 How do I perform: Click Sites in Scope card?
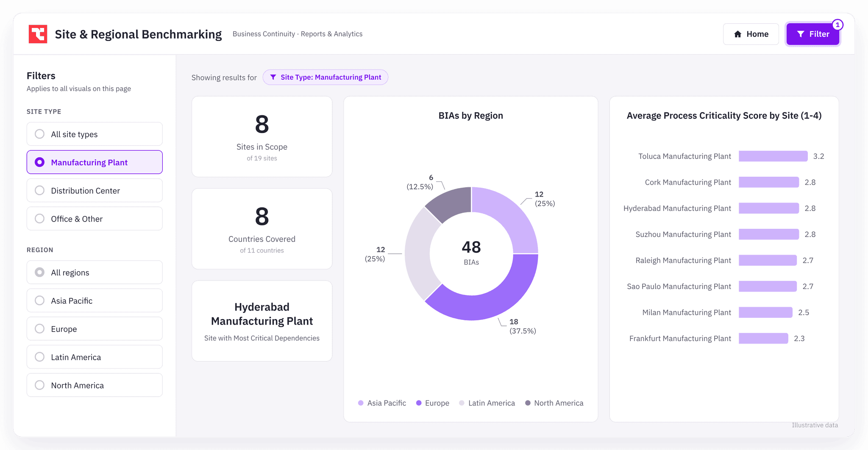(x=262, y=136)
